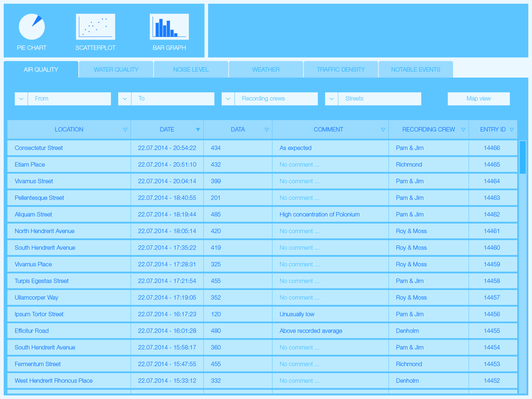Switch to the Air Quality tab

(41, 69)
